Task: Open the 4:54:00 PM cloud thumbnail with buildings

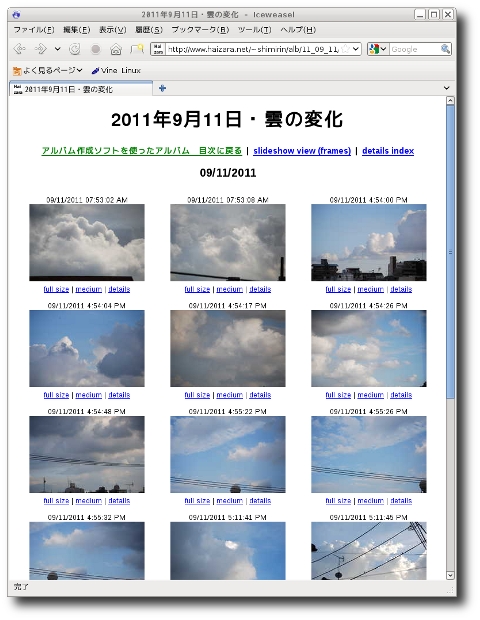Action: 369,242
